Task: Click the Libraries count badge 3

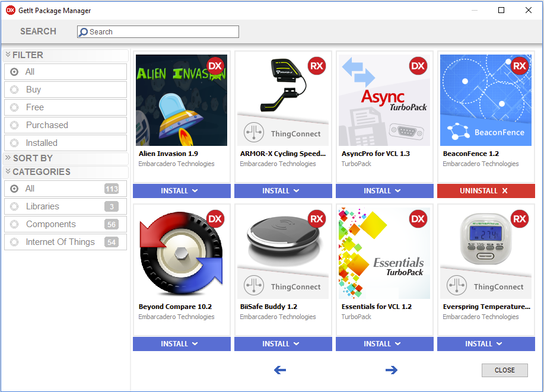Action: tap(112, 206)
